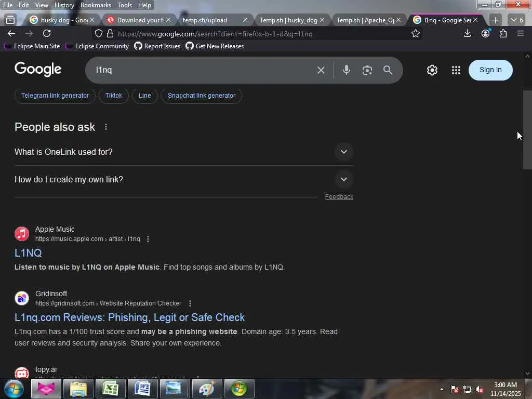Open Eclipse Community bookmark
Screen dimensions: 532x399
pyautogui.click(x=97, y=46)
